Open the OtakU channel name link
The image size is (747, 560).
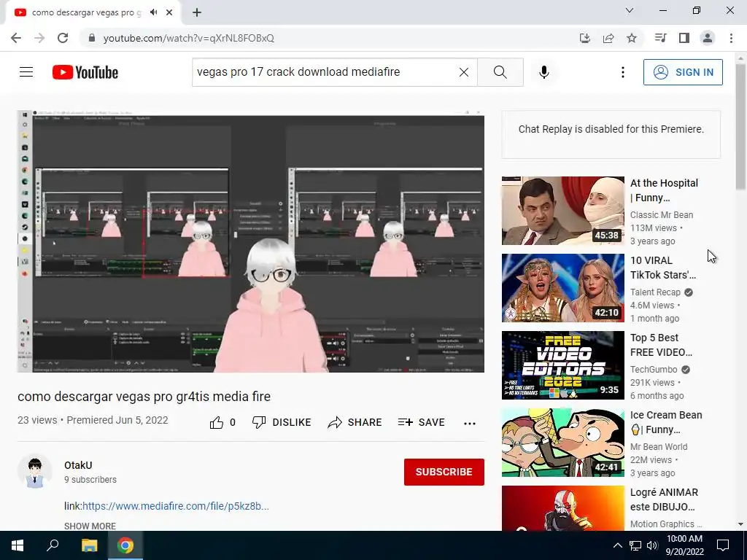point(78,465)
